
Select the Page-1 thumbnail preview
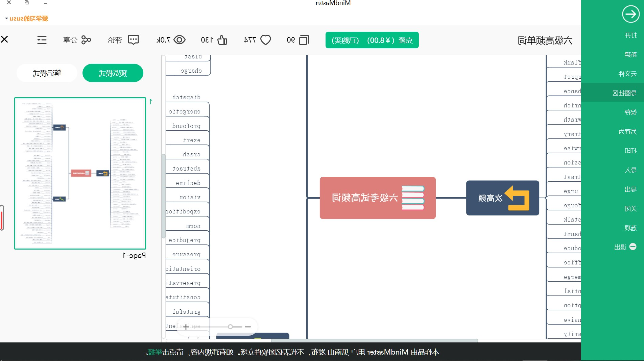click(80, 173)
